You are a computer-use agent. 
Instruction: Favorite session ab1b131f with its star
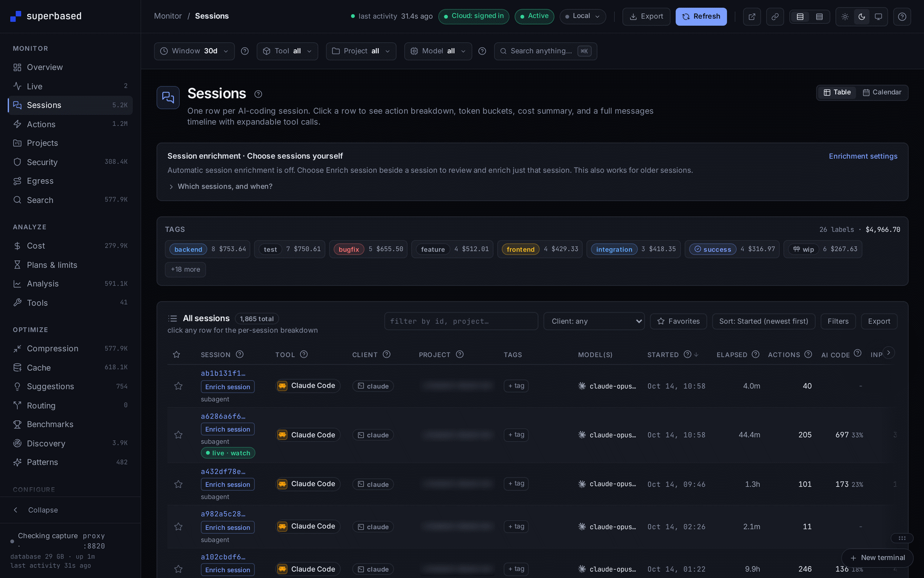pyautogui.click(x=178, y=386)
